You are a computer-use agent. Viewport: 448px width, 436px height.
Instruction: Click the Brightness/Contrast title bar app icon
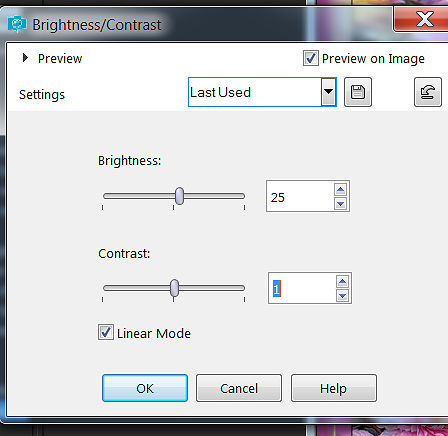[x=17, y=24]
